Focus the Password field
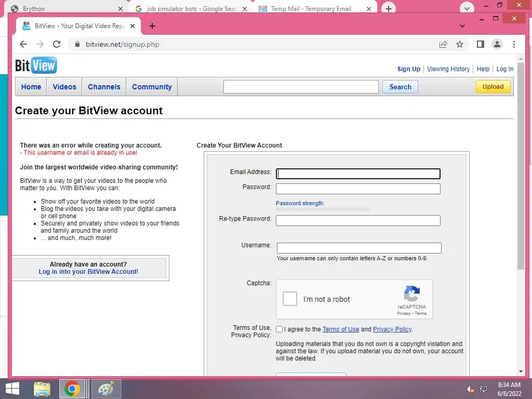 358,189
